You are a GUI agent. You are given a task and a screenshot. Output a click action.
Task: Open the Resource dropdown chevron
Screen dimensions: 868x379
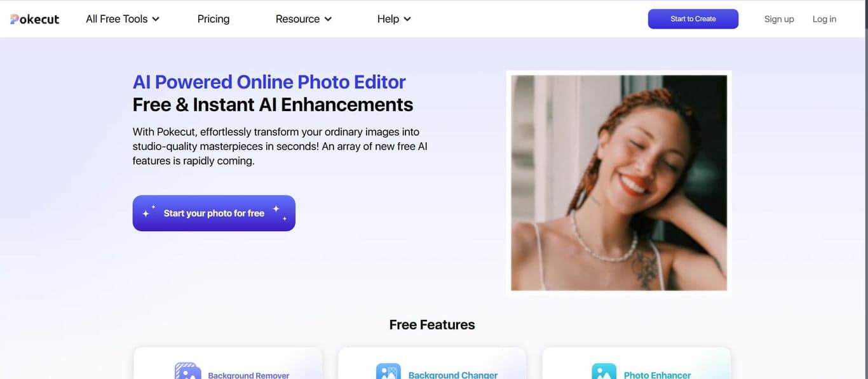pyautogui.click(x=329, y=19)
